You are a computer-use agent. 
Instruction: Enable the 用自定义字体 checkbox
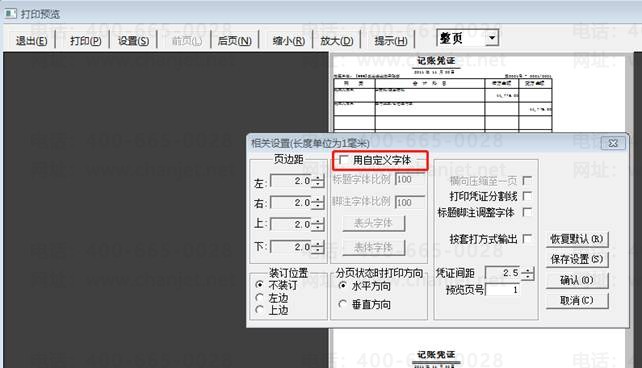pos(344,160)
